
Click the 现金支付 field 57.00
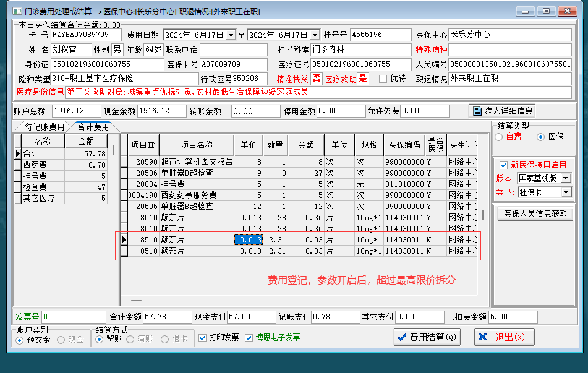click(251, 317)
